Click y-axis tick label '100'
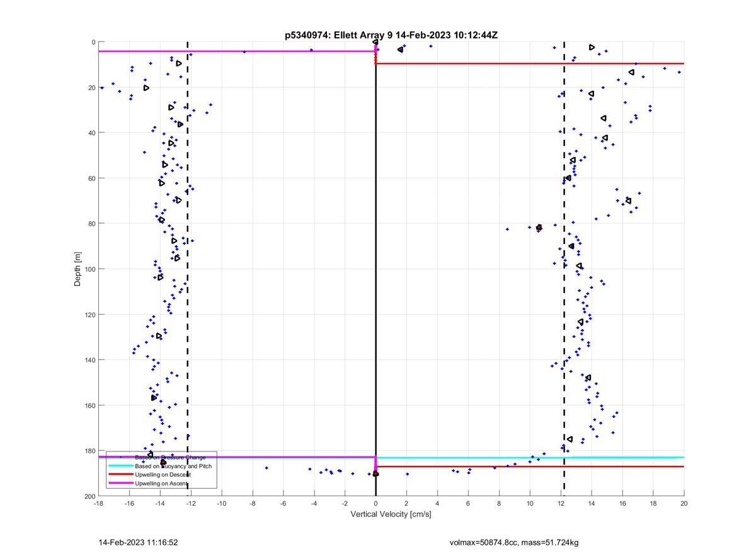 click(90, 269)
